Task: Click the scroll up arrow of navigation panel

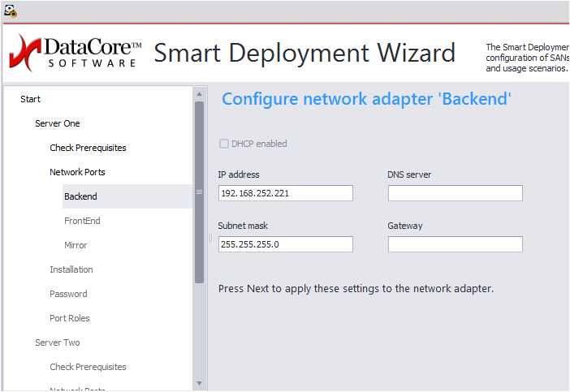Action: 199,94
